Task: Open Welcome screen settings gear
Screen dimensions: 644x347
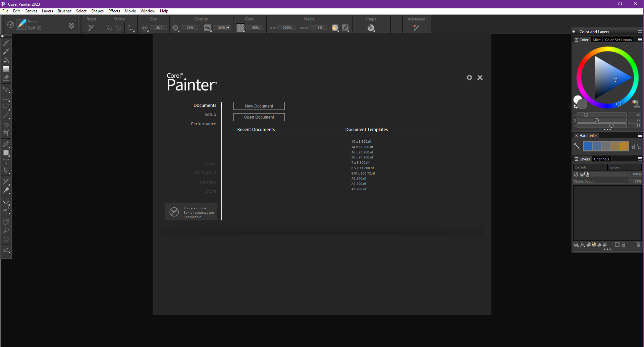Action: [x=469, y=77]
